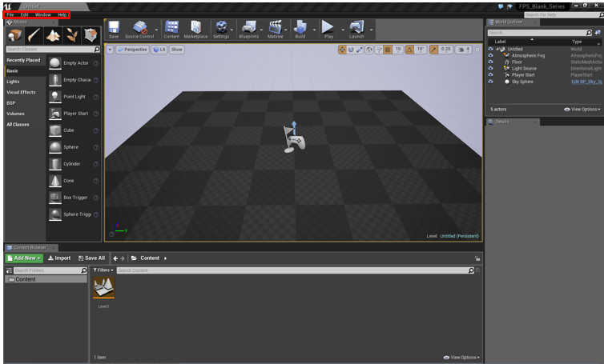Click the surface snapping icon in viewport

(379, 50)
